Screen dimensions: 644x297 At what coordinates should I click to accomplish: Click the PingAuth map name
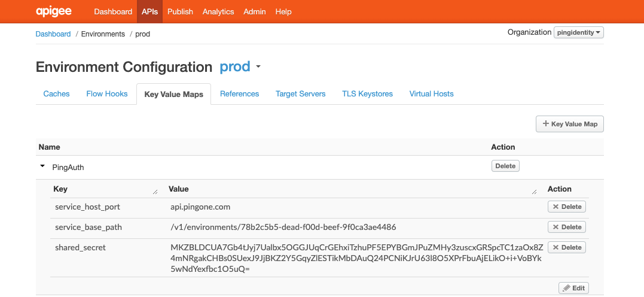pos(68,168)
